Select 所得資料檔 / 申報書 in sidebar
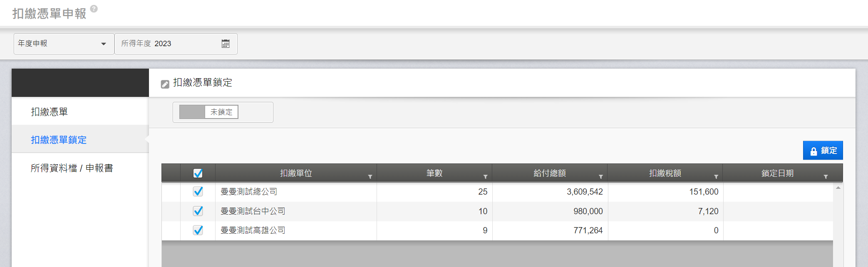The width and height of the screenshot is (868, 267). pos(72,168)
